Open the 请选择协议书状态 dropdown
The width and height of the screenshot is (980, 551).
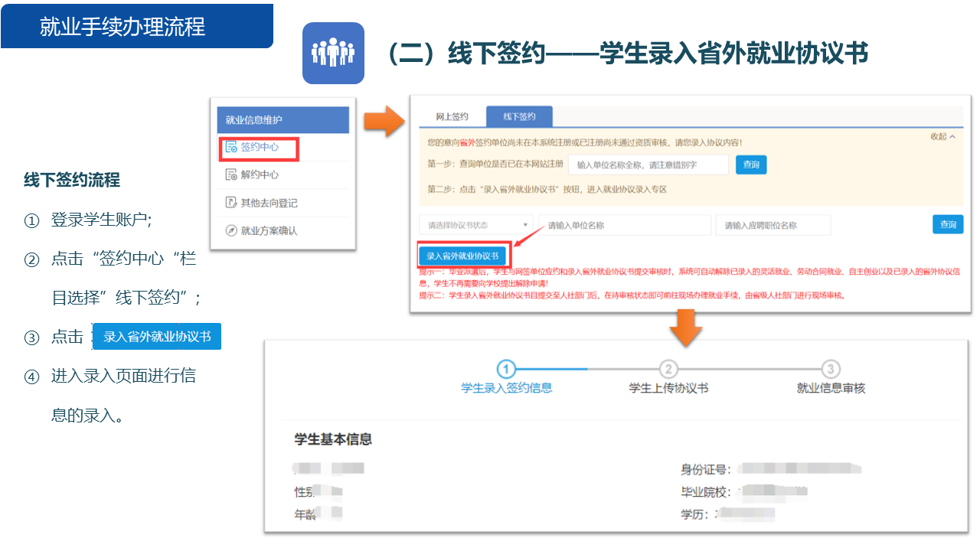pyautogui.click(x=476, y=225)
